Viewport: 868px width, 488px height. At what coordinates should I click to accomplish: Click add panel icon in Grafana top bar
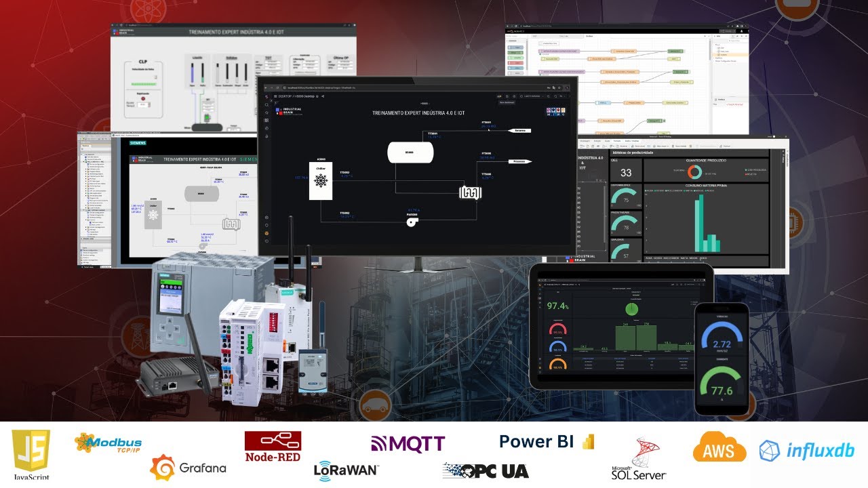[499, 96]
